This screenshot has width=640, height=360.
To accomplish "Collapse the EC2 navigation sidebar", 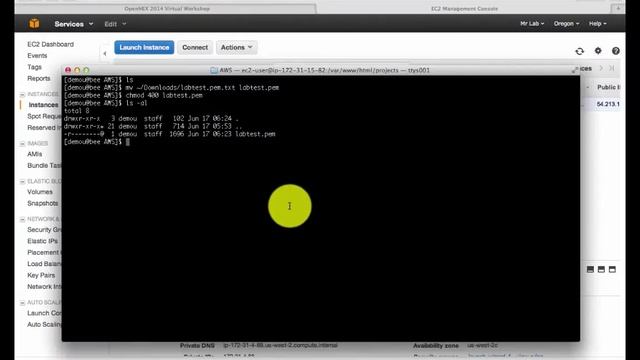I will tap(105, 53).
